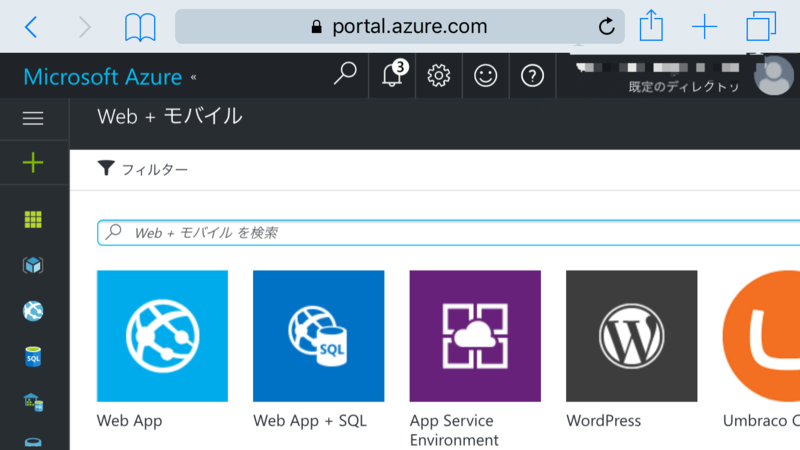Tap the portal.azure.com address bar
Screen dimensions: 800x450
coord(399,27)
